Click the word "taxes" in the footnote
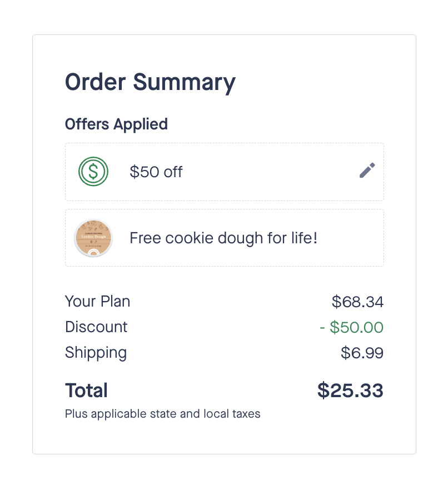The image size is (448, 491). (x=246, y=414)
